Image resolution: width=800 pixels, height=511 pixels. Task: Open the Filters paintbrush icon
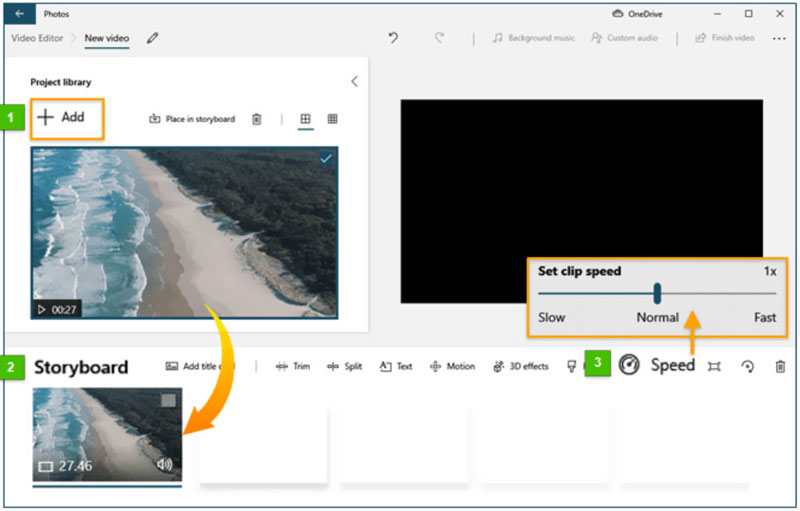tap(572, 366)
